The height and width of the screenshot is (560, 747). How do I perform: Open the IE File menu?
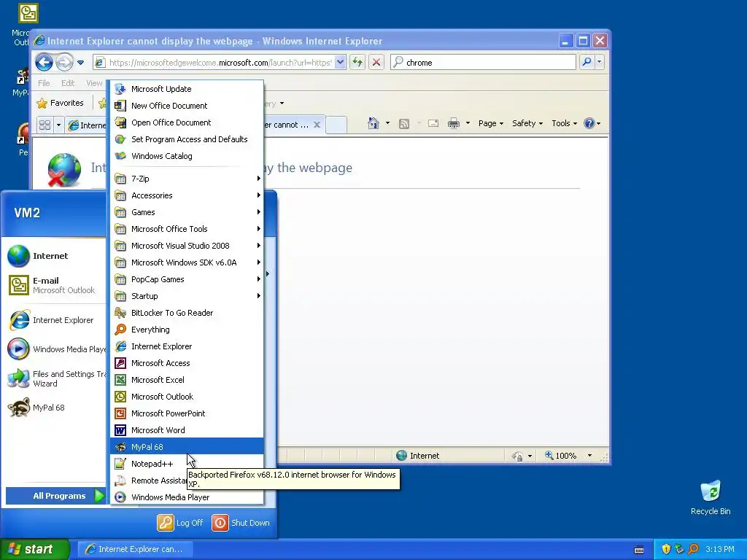tap(44, 83)
